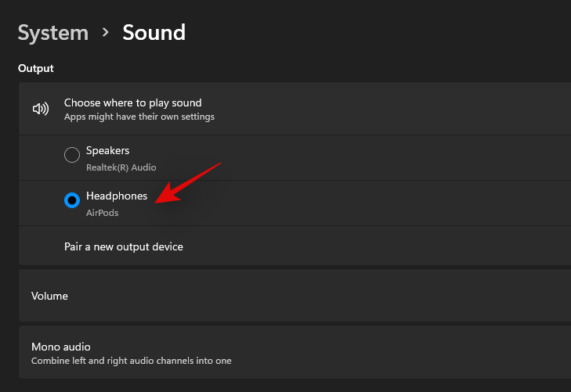Click the Realtek(R) Audio device description
This screenshot has width=571, height=392.
[121, 167]
